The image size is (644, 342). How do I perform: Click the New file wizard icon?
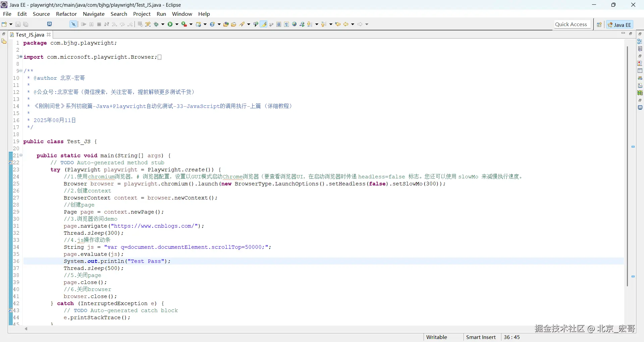click(4, 24)
